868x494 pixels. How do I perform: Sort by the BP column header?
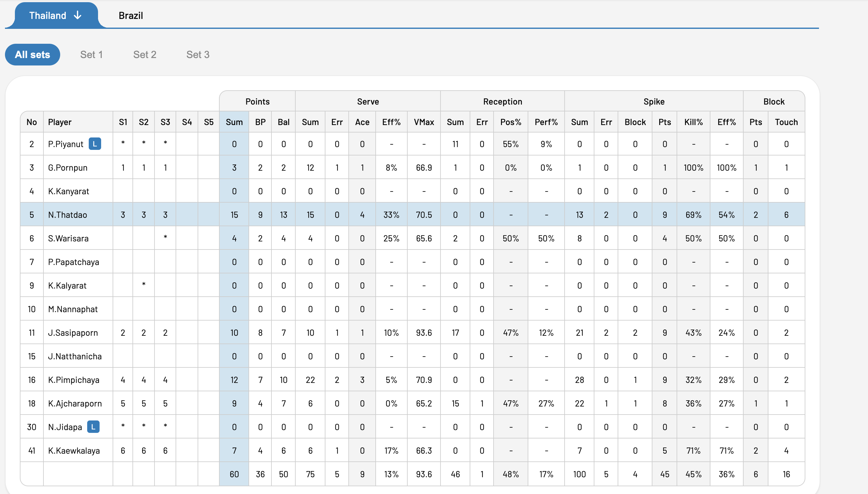click(x=260, y=122)
